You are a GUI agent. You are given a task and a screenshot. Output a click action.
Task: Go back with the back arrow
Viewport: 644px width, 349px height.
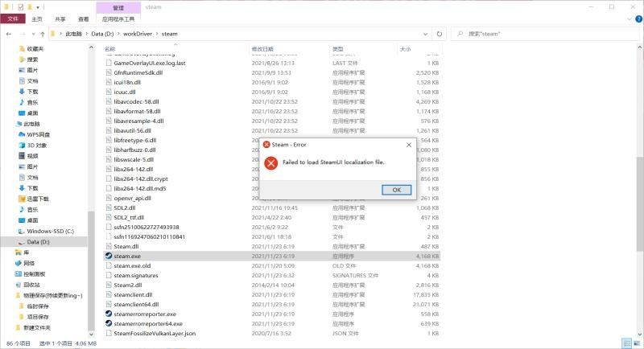pyautogui.click(x=9, y=34)
